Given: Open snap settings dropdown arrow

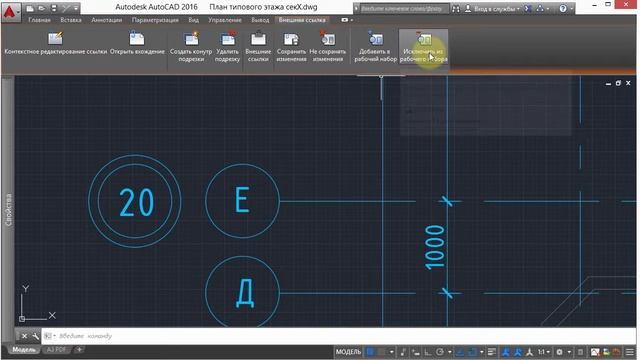Looking at the screenshot, I should tap(391, 352).
